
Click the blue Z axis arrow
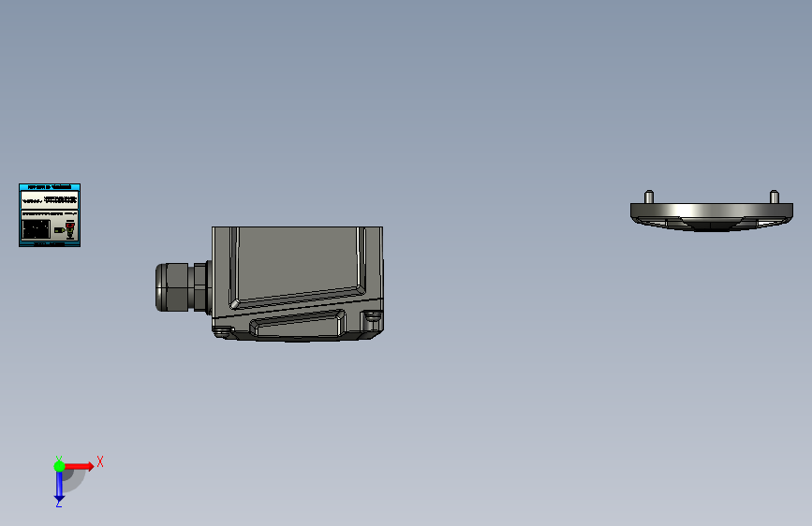tap(59, 487)
